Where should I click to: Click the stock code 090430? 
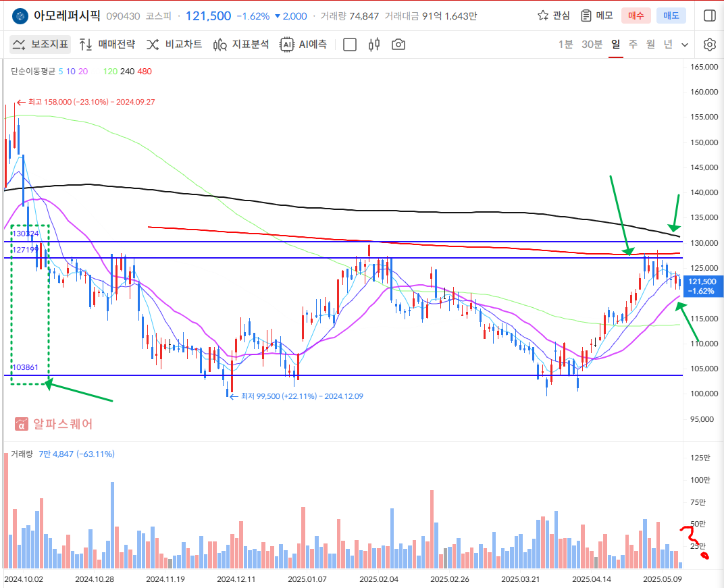[123, 16]
